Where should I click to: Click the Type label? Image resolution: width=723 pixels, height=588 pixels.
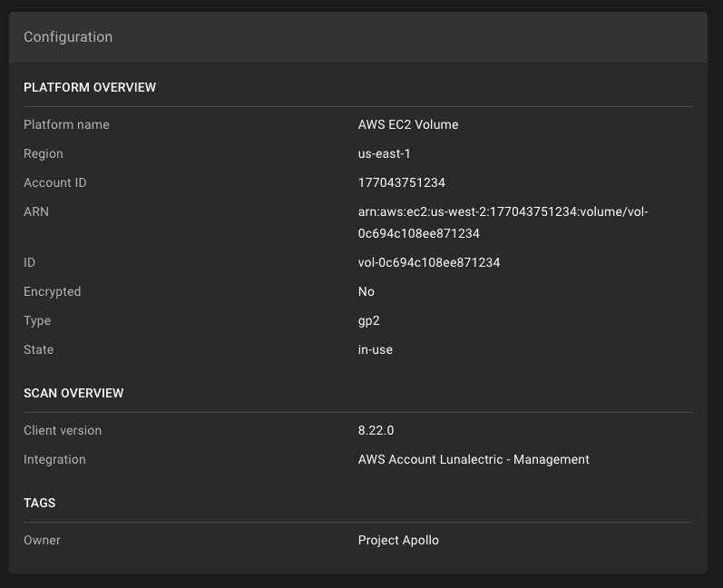pyautogui.click(x=37, y=321)
